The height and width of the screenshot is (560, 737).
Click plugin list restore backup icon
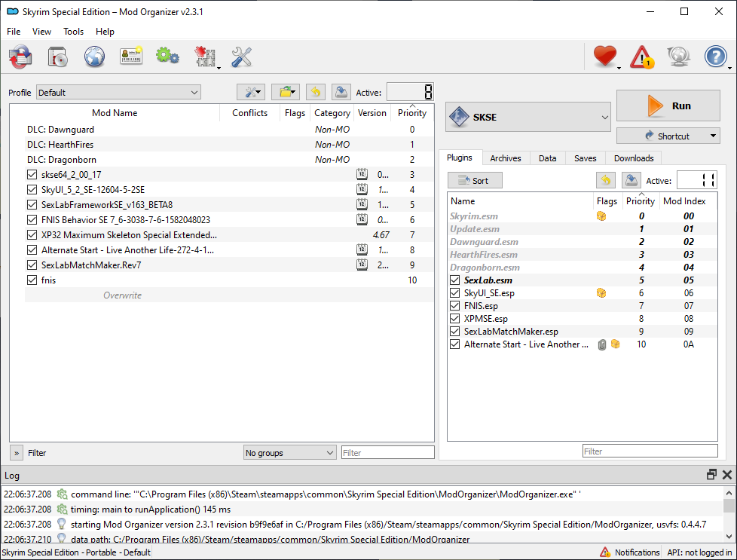click(x=606, y=180)
